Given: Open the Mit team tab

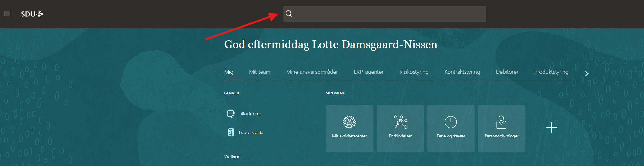Looking at the screenshot, I should [x=260, y=72].
